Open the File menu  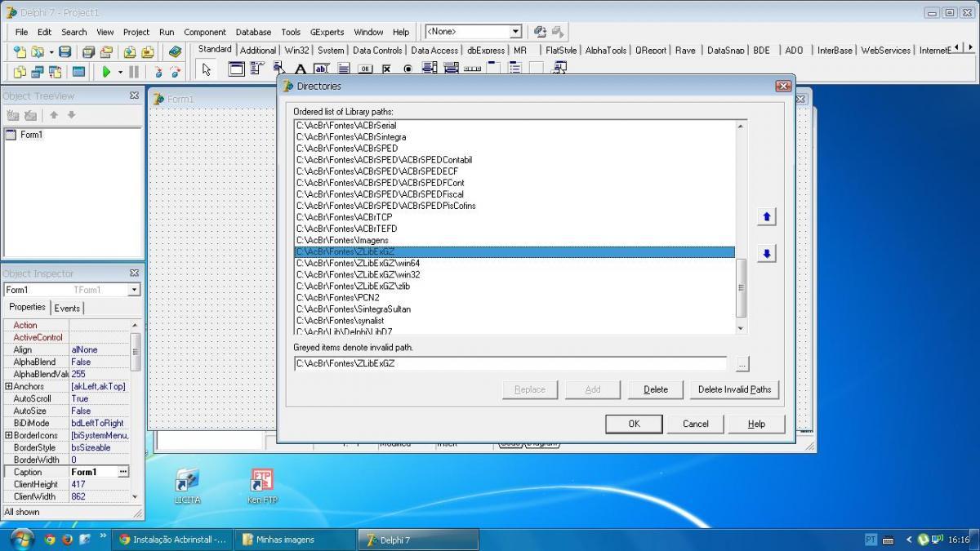[x=21, y=32]
